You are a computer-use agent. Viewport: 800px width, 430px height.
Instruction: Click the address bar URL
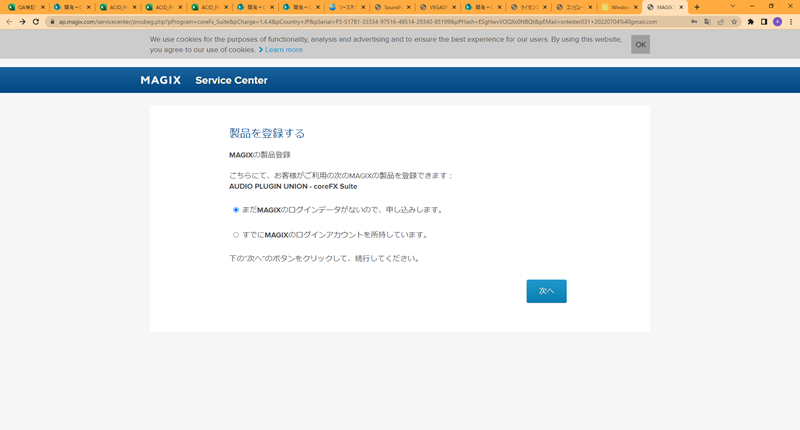[x=357, y=22]
